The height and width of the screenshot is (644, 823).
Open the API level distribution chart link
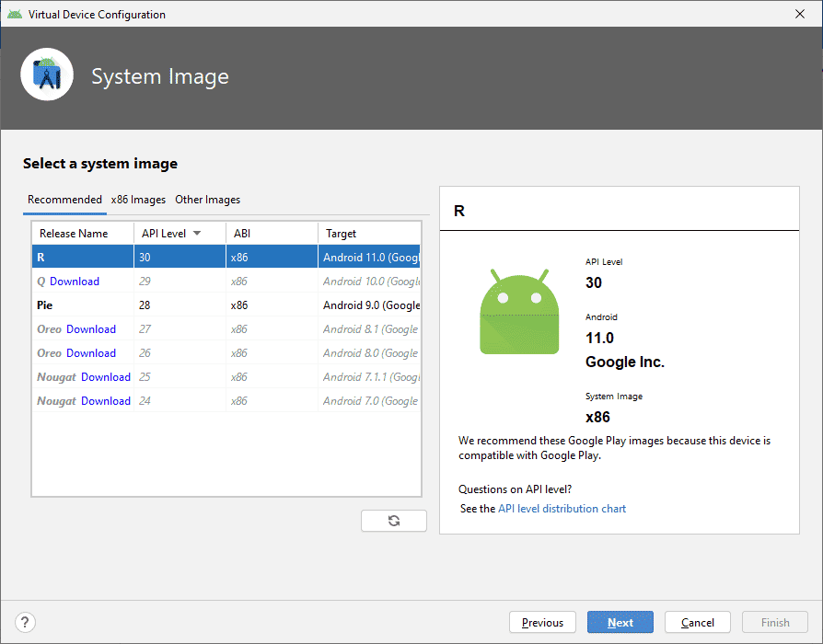point(562,509)
